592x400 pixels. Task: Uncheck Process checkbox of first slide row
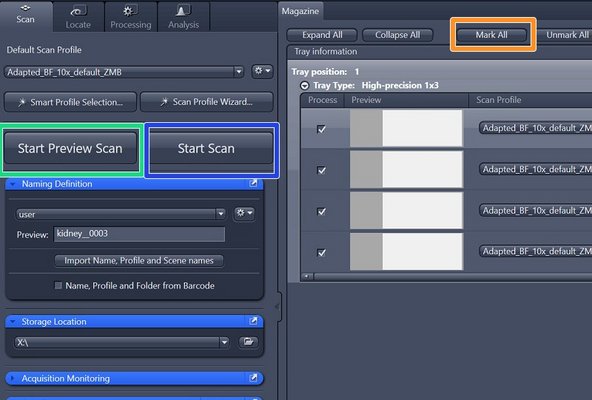point(322,129)
